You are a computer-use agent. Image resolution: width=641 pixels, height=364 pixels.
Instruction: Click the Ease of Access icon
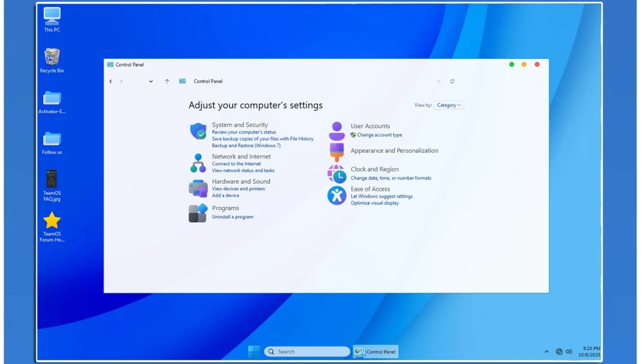(337, 195)
